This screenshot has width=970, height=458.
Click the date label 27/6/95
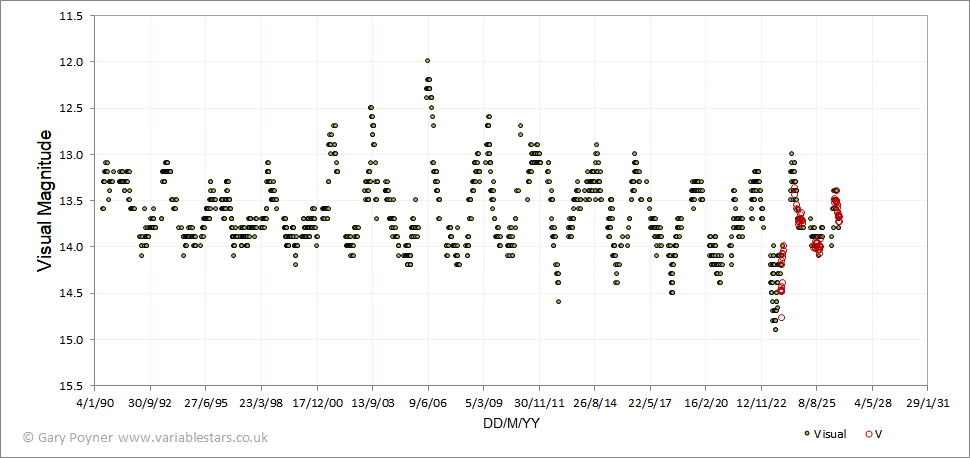[206, 402]
